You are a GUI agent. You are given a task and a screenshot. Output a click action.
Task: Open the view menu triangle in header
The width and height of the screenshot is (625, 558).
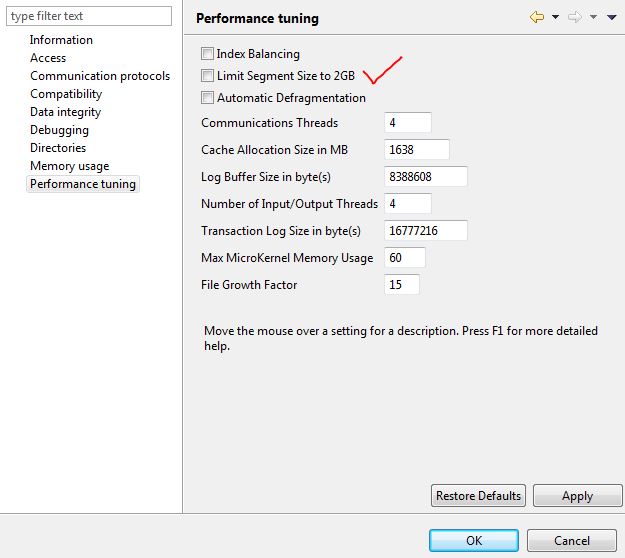click(611, 18)
